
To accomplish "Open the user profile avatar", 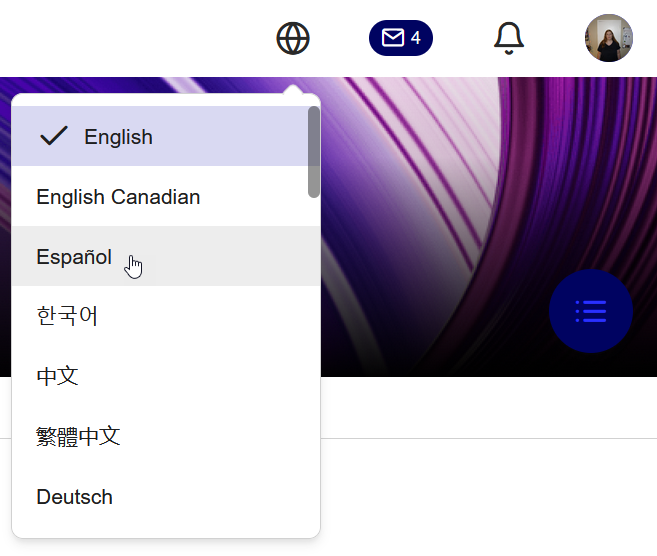I will [x=608, y=38].
